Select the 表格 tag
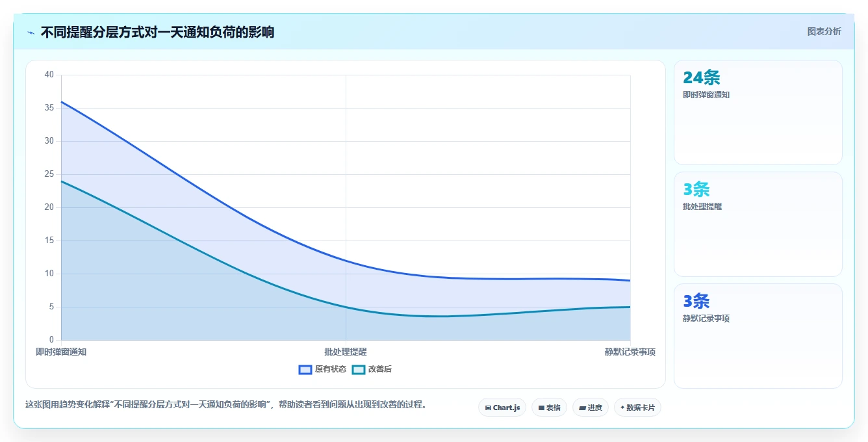Screen dimensions: 868x442 point(549,408)
